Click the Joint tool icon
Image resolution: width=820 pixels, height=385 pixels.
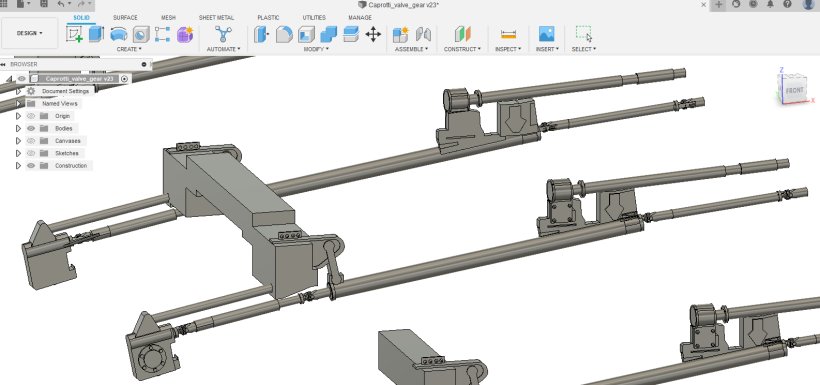[423, 35]
